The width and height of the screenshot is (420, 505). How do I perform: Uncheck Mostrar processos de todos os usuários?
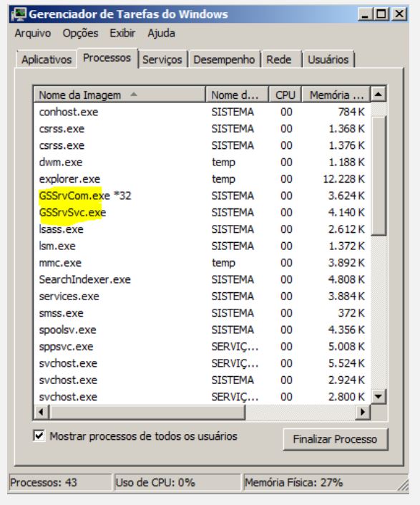39,436
